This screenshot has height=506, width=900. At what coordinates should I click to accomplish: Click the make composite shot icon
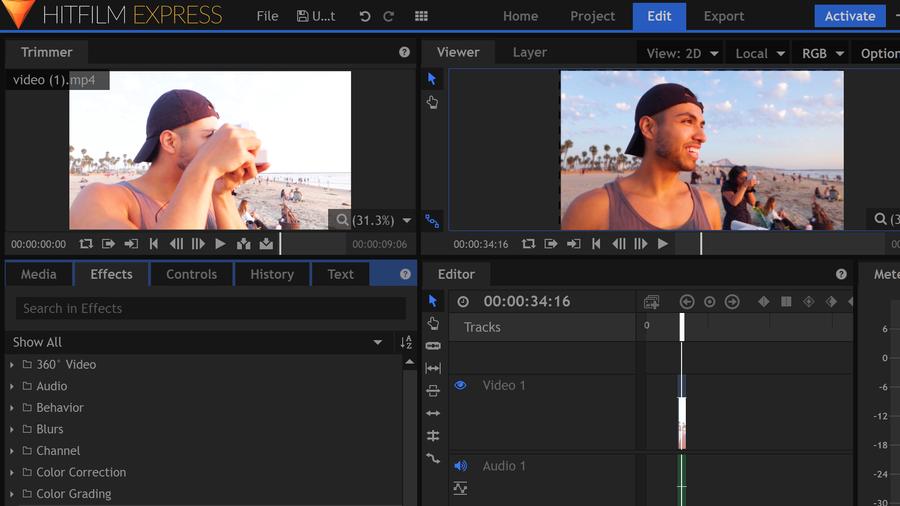(x=651, y=302)
